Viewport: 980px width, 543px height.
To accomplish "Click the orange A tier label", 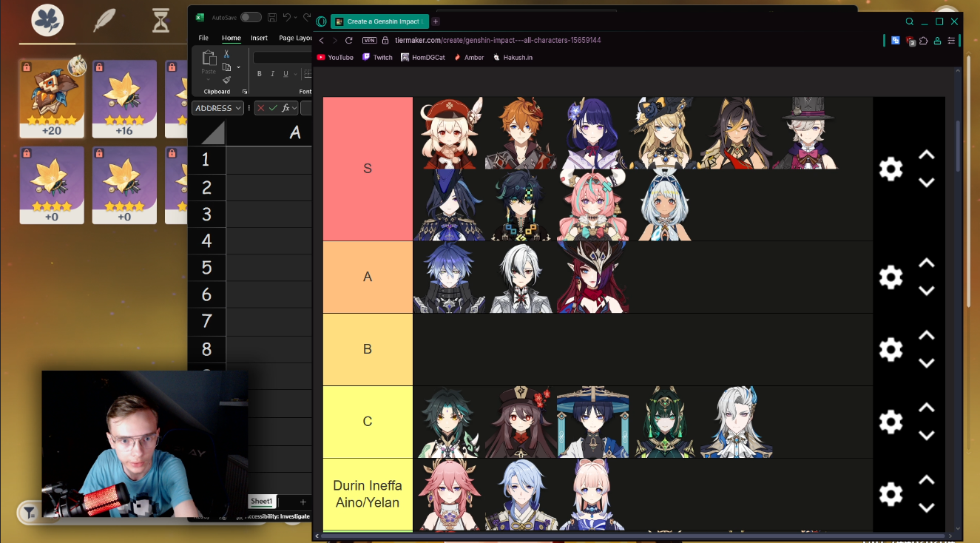I will tap(368, 277).
